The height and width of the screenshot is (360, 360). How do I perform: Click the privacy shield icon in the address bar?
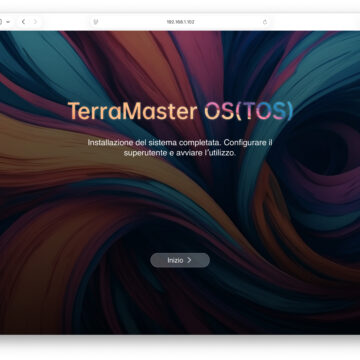coord(96,22)
